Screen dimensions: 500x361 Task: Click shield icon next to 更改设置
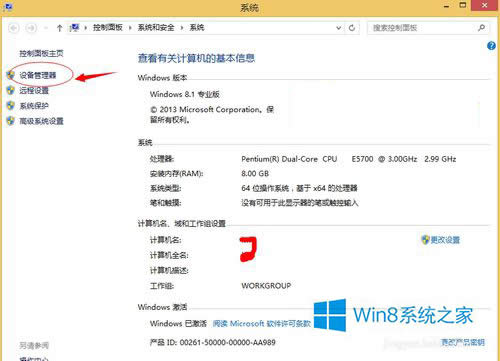pos(425,240)
